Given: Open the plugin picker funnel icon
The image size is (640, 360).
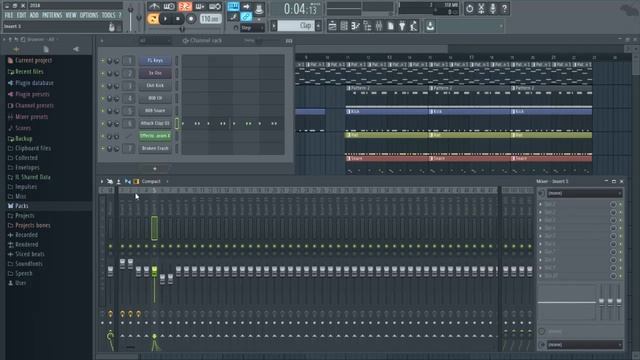Looking at the screenshot, I should [402, 26].
